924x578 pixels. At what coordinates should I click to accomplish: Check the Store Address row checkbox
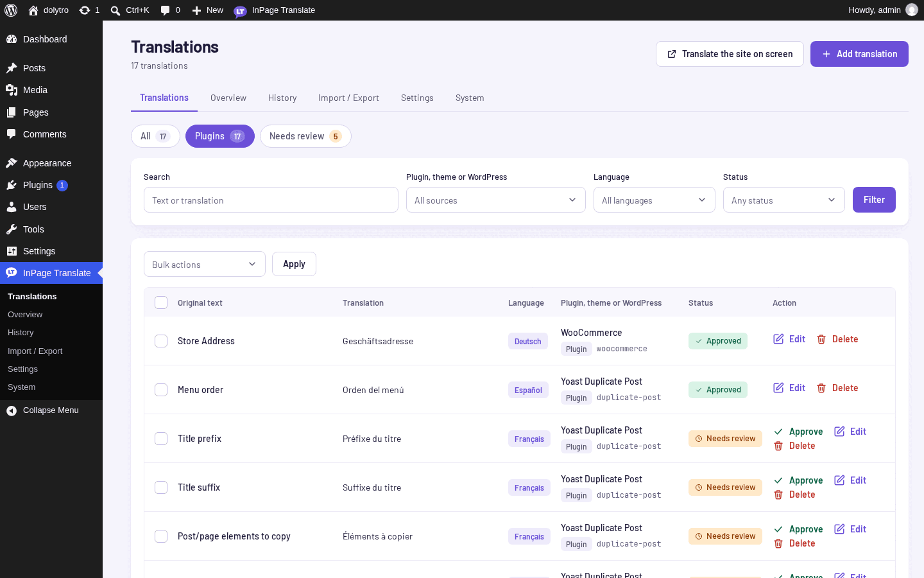click(x=161, y=341)
